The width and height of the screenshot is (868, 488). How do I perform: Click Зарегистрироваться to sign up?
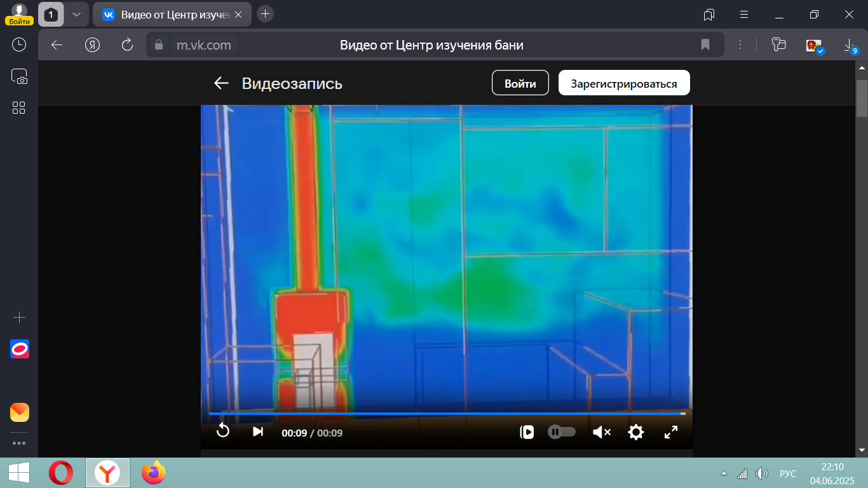(623, 83)
